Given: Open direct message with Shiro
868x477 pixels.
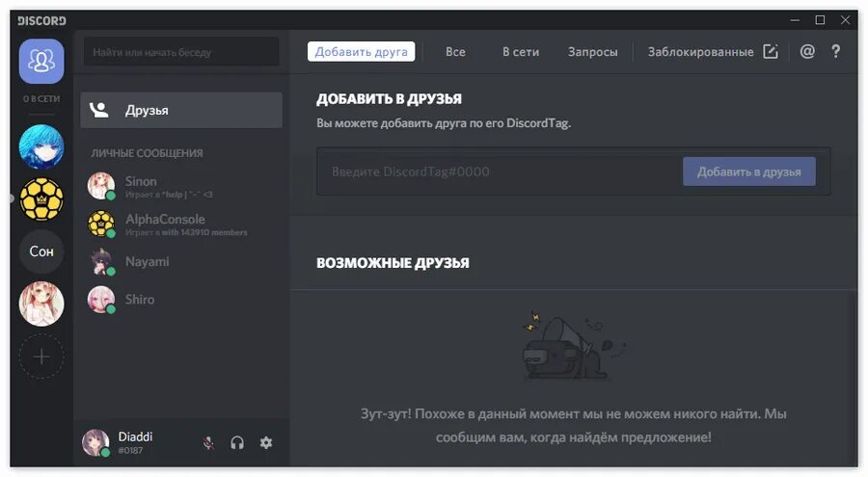Looking at the screenshot, I should pyautogui.click(x=181, y=300).
